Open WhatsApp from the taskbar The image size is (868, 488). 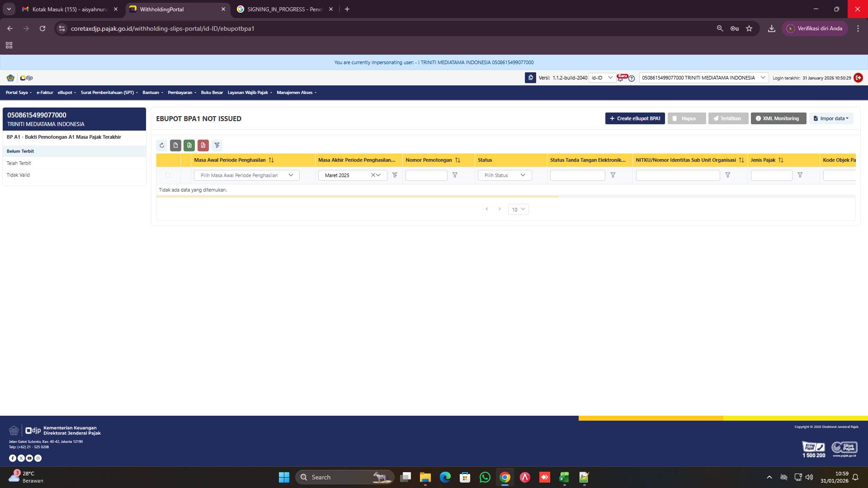(485, 477)
